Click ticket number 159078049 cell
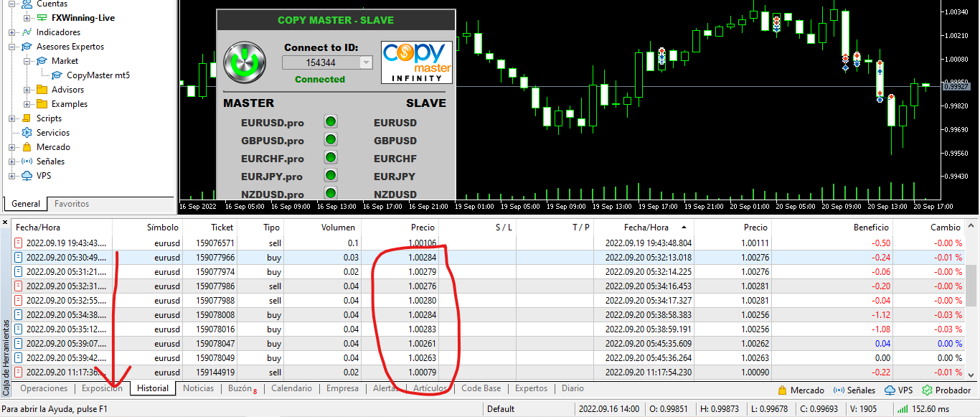This screenshot has width=980, height=417. (215, 358)
